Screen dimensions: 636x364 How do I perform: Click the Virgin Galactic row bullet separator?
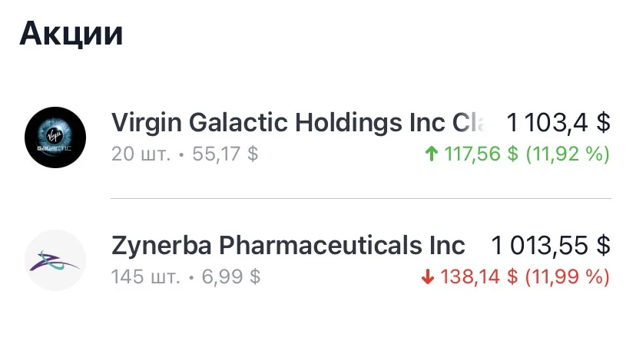[x=181, y=155]
